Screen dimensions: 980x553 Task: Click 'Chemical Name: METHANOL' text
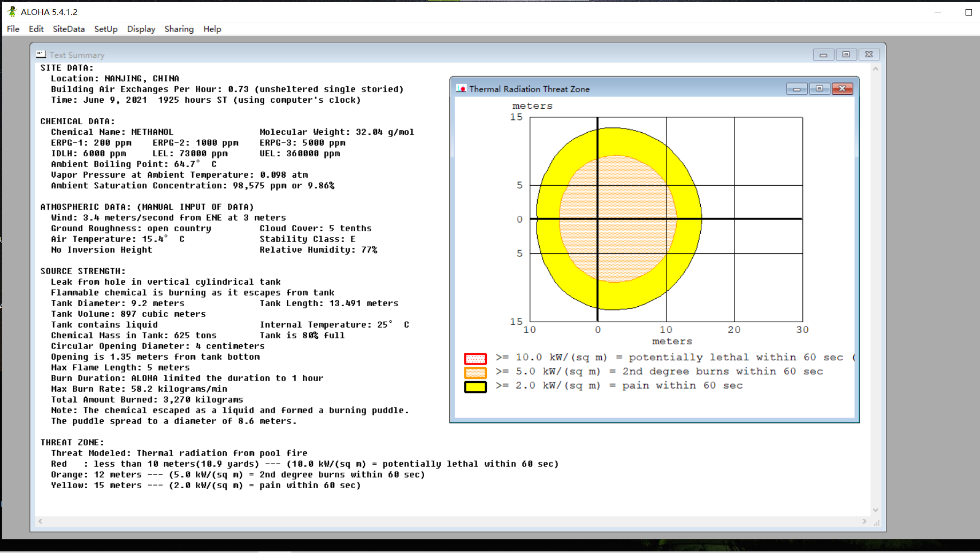click(112, 132)
